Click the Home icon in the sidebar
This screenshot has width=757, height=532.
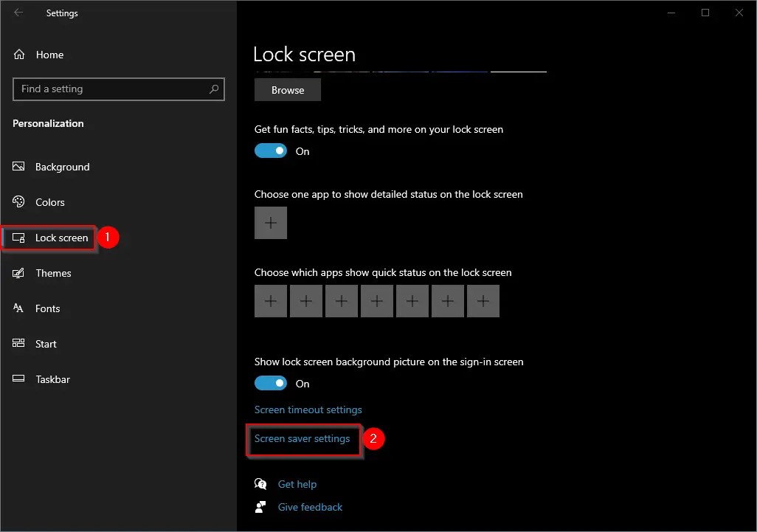18,55
